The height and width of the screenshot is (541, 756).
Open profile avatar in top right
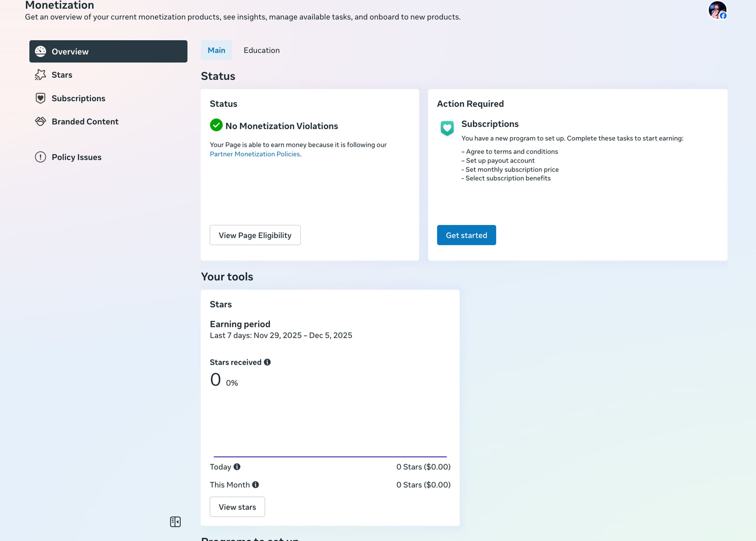pyautogui.click(x=717, y=10)
